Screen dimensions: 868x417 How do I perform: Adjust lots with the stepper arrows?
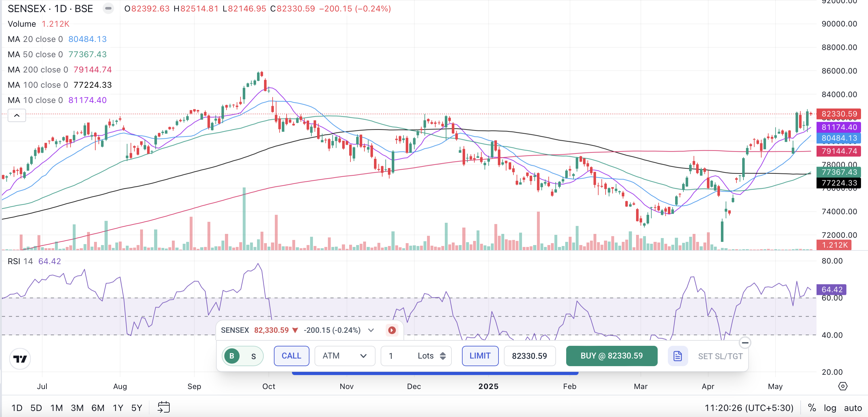coord(443,356)
